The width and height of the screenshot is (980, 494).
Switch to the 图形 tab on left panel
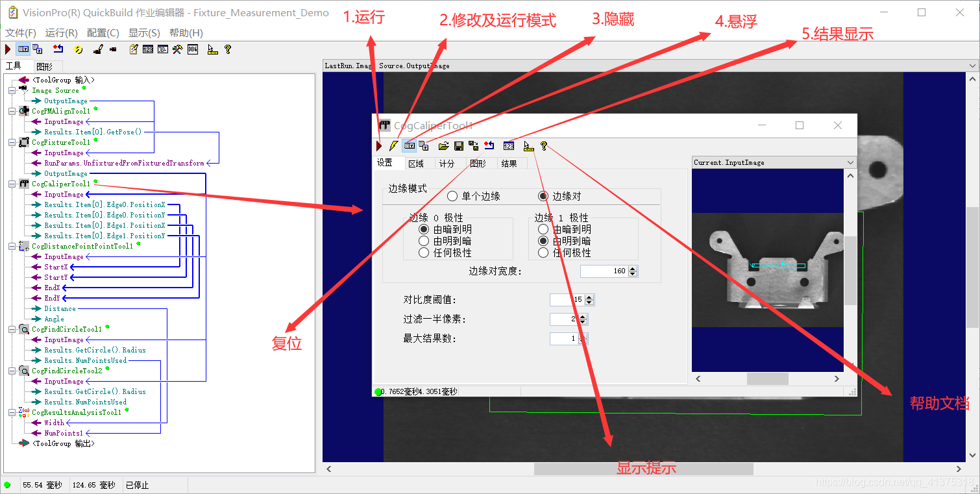pyautogui.click(x=45, y=66)
